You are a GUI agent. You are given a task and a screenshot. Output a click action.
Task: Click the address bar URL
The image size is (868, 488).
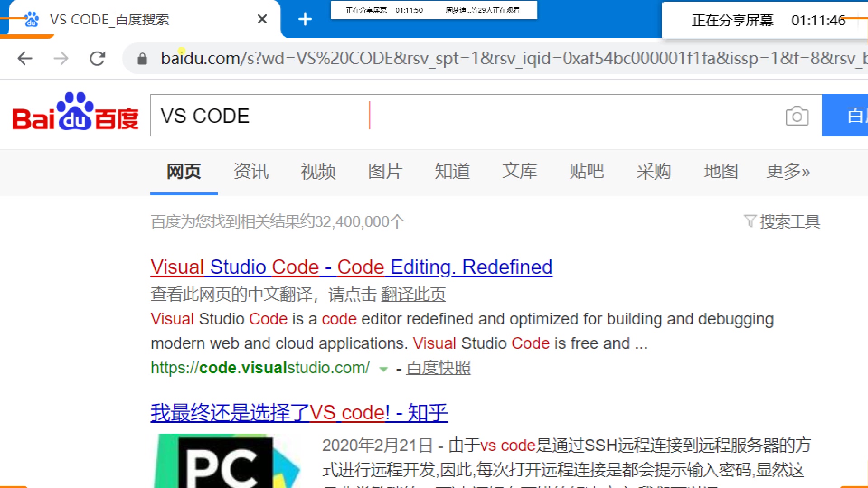click(x=514, y=58)
